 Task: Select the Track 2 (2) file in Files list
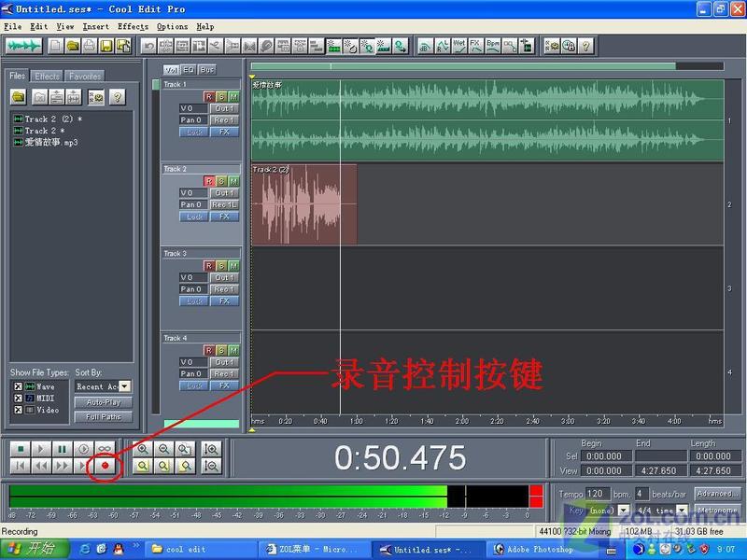[x=48, y=119]
